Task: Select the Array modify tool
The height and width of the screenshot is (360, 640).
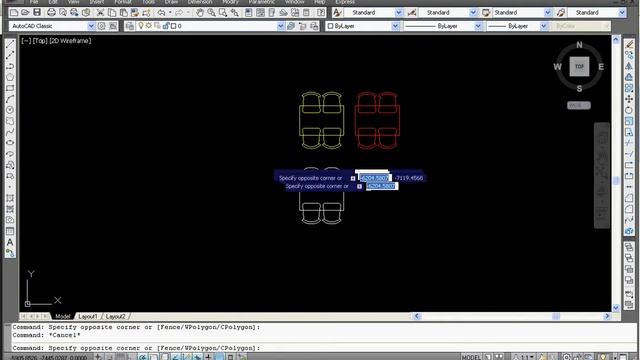Action: click(629, 88)
